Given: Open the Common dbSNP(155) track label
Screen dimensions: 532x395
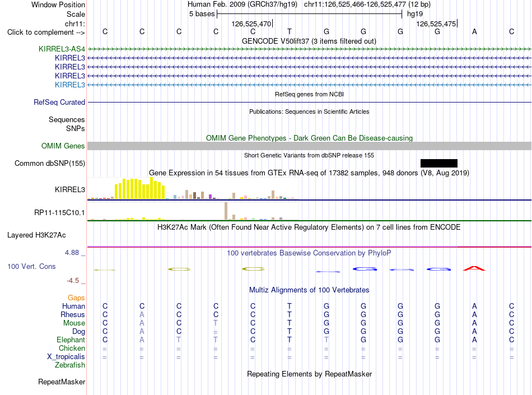Looking at the screenshot, I should point(50,163).
